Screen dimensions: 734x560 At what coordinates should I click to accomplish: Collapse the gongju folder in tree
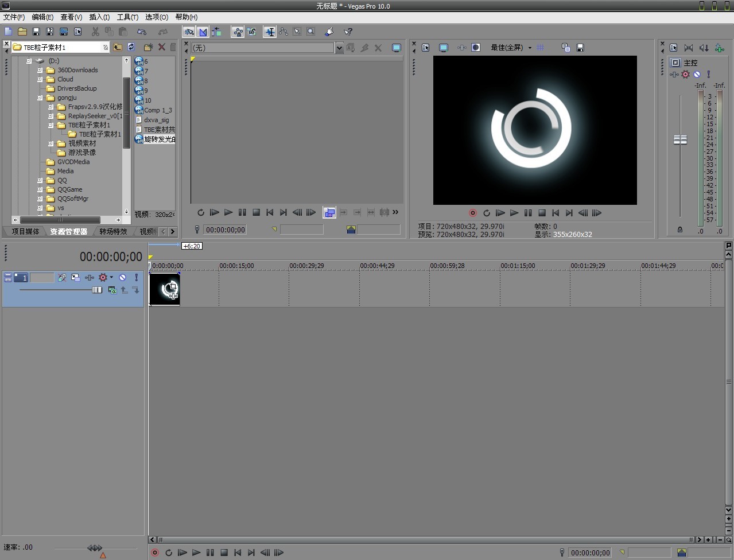(40, 98)
